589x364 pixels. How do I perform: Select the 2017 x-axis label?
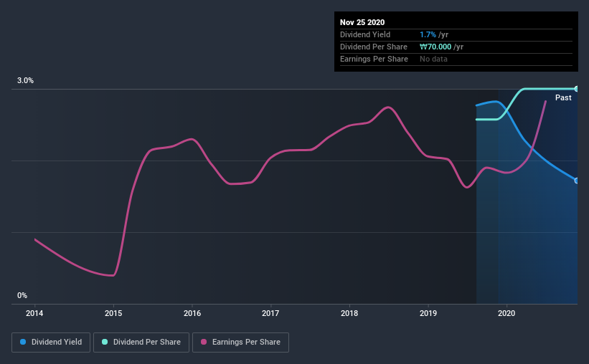(270, 313)
